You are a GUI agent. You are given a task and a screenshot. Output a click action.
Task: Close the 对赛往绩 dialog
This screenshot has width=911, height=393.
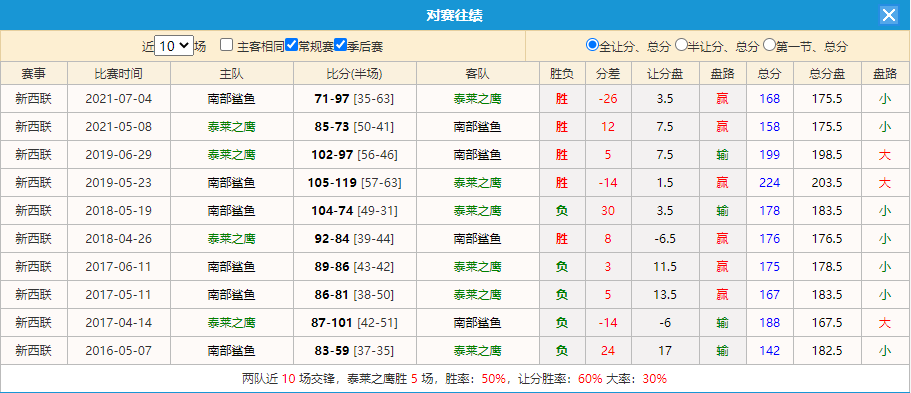click(x=888, y=15)
